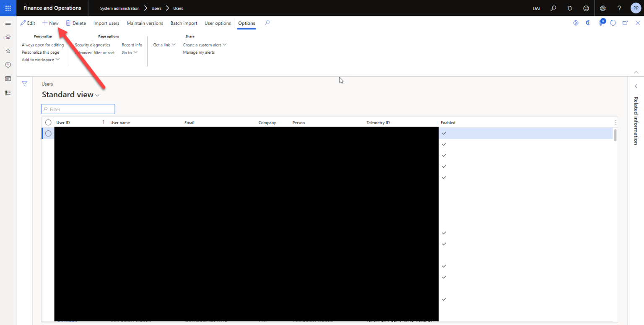Sort by User ID column header
The image size is (644, 325).
(63, 122)
